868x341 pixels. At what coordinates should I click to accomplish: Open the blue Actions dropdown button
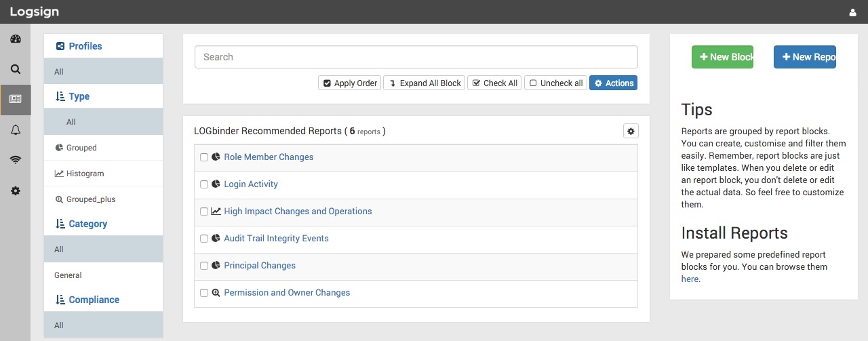(613, 83)
